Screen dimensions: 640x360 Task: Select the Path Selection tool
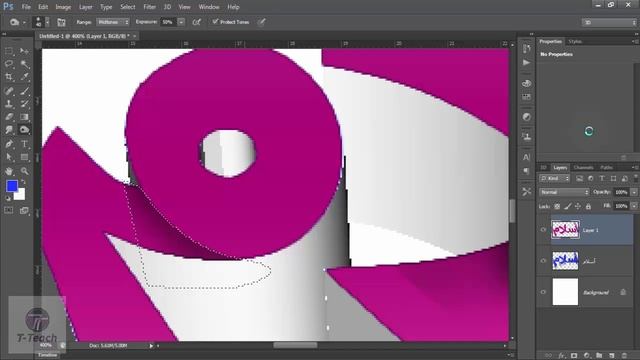coord(9,157)
